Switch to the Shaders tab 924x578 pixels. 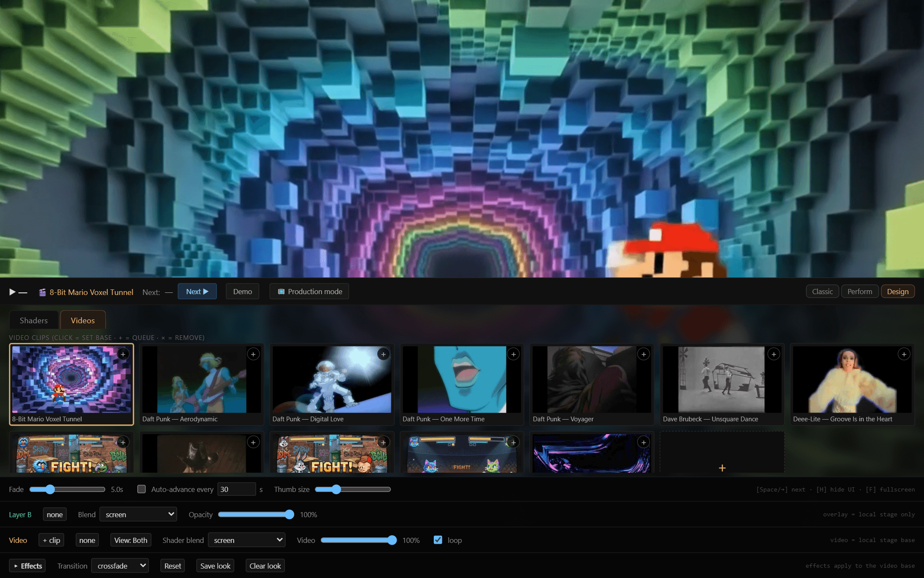click(x=34, y=320)
